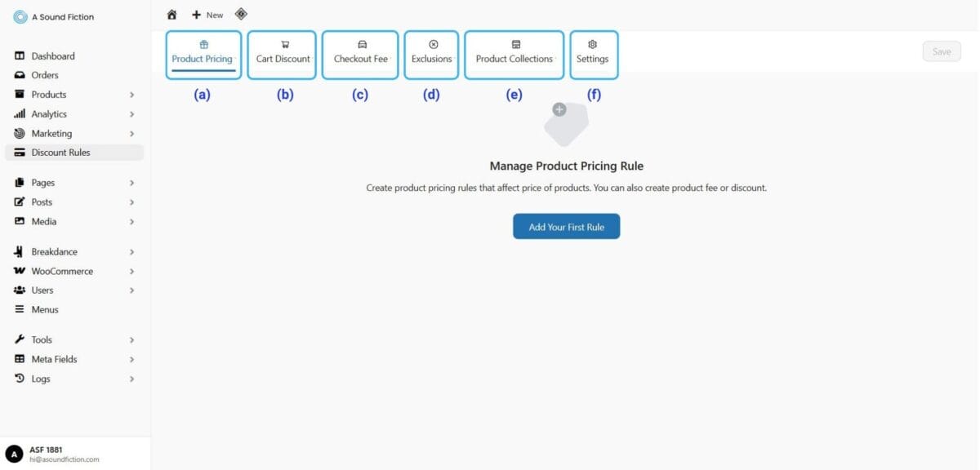The width and height of the screenshot is (980, 470).
Task: Go to the Settings tab
Action: pos(593,55)
